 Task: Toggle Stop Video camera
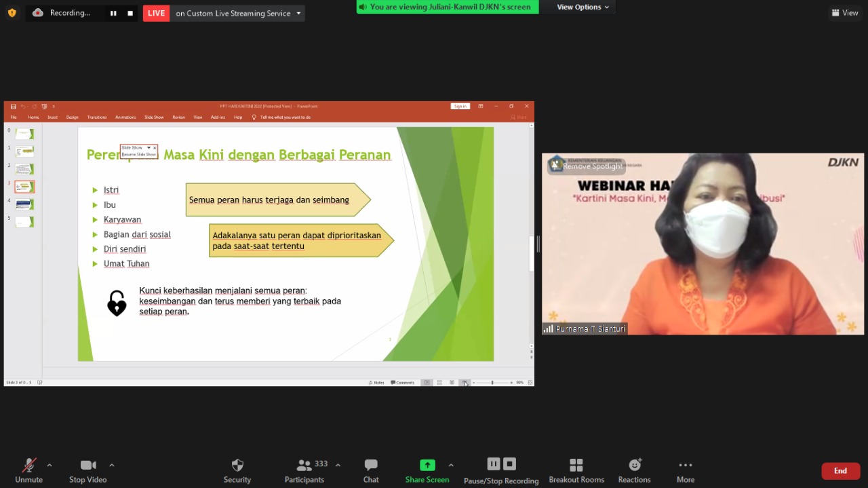point(88,466)
